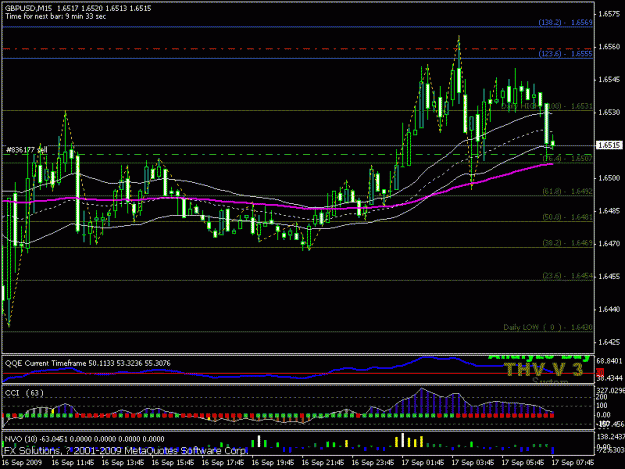The image size is (625, 469).
Task: Select the (23.6) - 1.6454 Fibonacci label
Action: (x=567, y=276)
